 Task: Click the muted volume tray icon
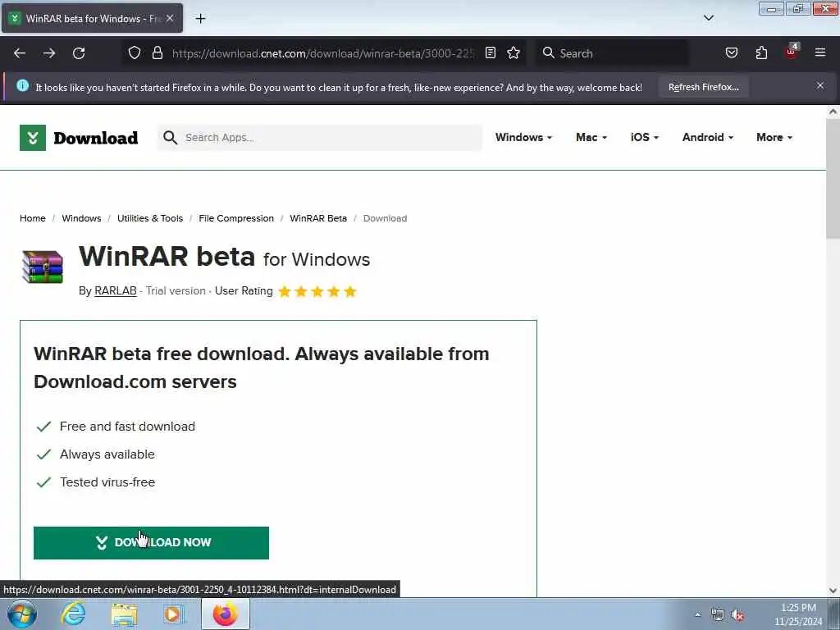(x=737, y=615)
